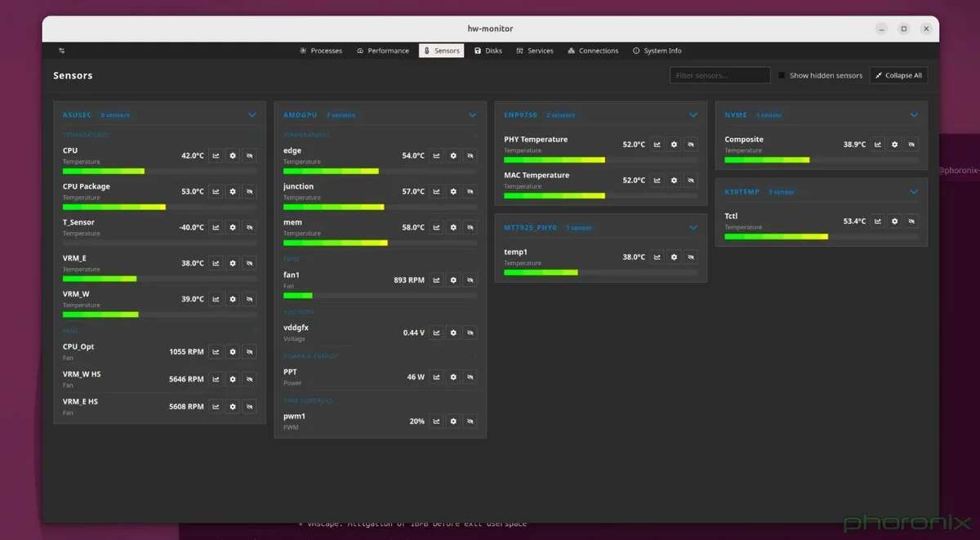Open graph for PHY Temperature sensor
Screen dimensions: 980x540
pos(657,144)
